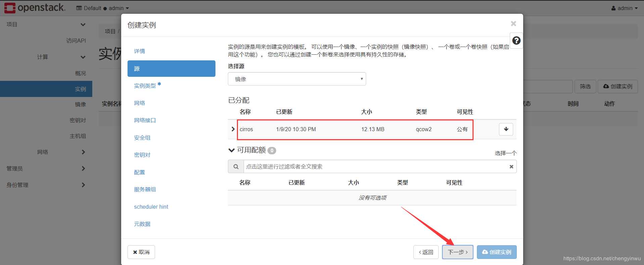
Task: Click the OpenStack logo
Action: [35, 8]
